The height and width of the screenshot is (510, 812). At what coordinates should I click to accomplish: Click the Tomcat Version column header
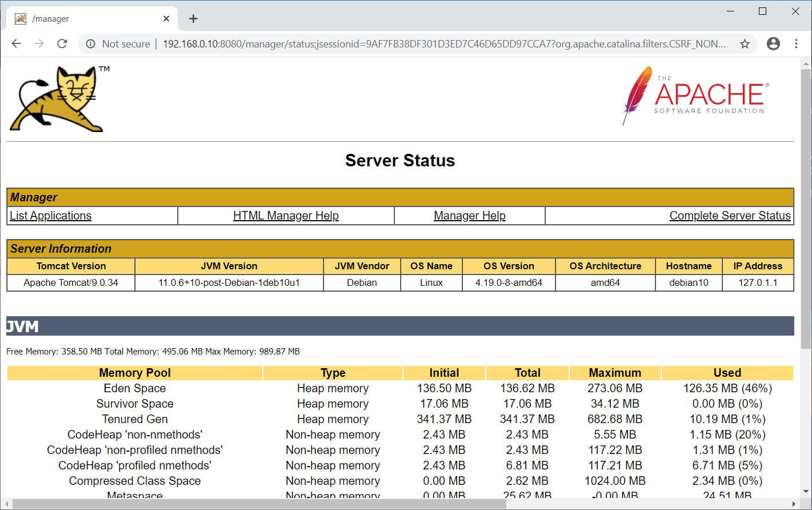click(x=71, y=266)
